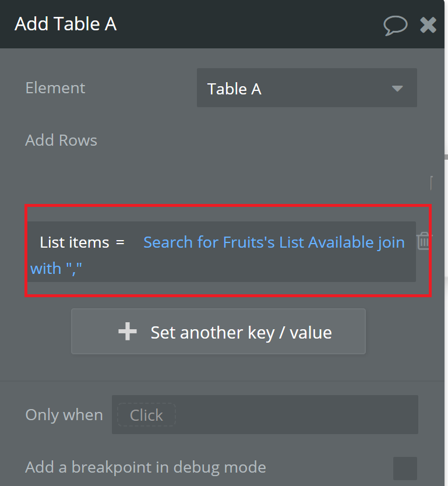
Task: Open the Element dropdown showing Table A
Action: [306, 88]
